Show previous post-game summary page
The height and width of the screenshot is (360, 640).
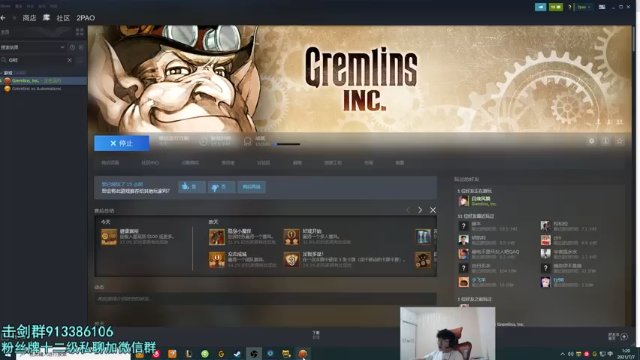[x=408, y=210]
